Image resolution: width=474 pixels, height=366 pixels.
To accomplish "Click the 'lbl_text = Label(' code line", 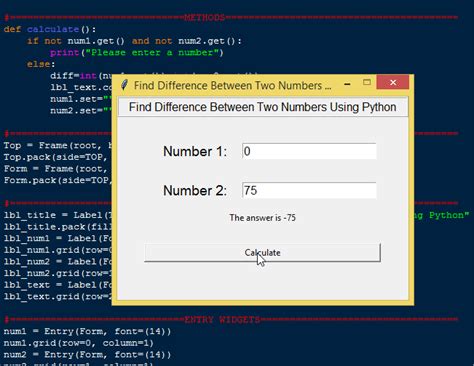I will [x=58, y=285].
